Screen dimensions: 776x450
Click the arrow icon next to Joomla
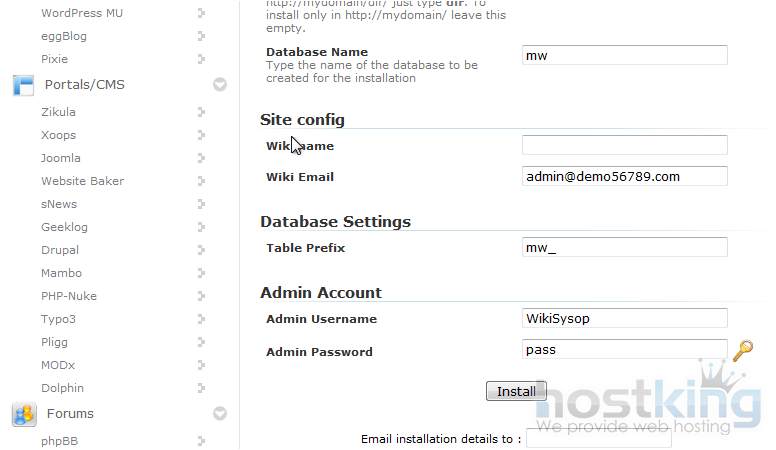[201, 158]
